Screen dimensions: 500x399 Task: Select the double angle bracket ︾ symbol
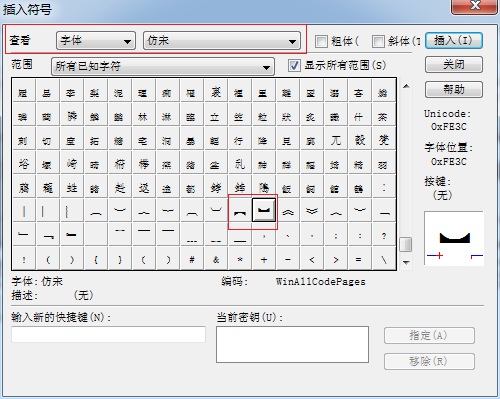pyautogui.click(x=312, y=211)
